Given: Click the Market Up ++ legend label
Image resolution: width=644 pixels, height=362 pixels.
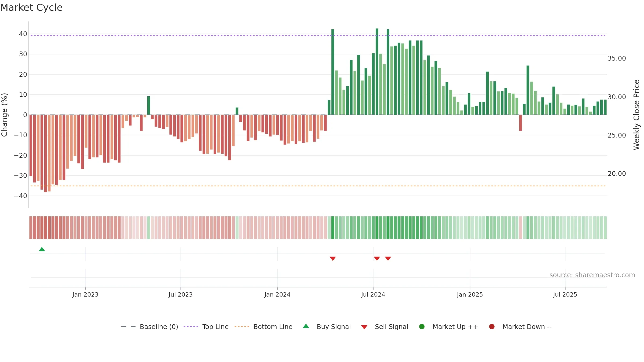Looking at the screenshot, I should click(455, 327).
